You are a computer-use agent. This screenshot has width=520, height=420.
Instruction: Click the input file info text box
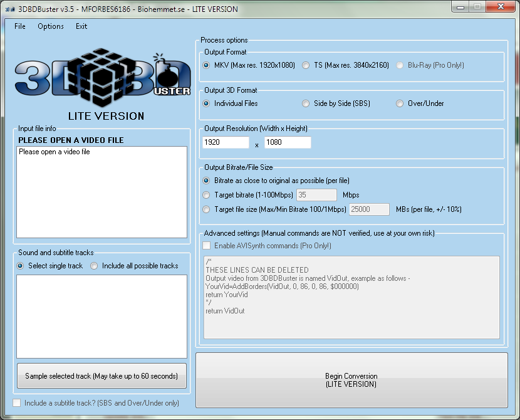point(102,192)
